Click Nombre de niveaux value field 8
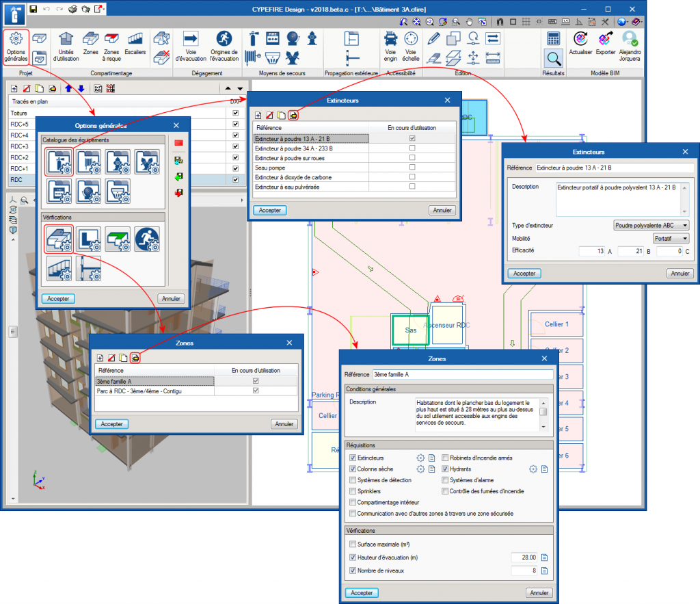Image resolution: width=700 pixels, height=604 pixels. tap(524, 570)
